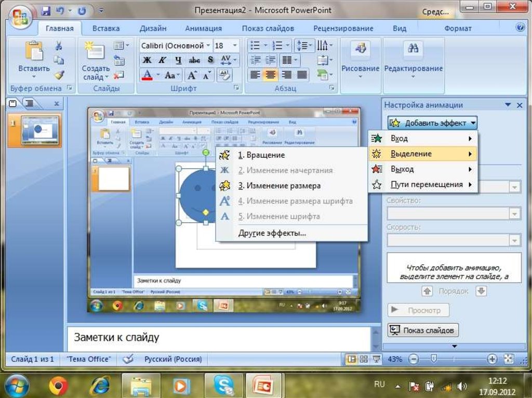The height and width of the screenshot is (398, 532).
Task: Select Изменение размера effect
Action: tap(291, 185)
